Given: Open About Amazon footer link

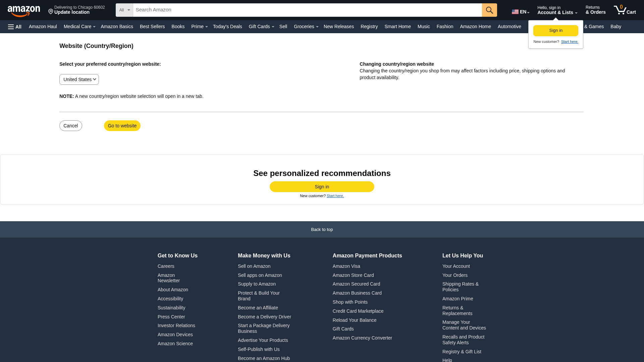Looking at the screenshot, I should [x=173, y=290].
